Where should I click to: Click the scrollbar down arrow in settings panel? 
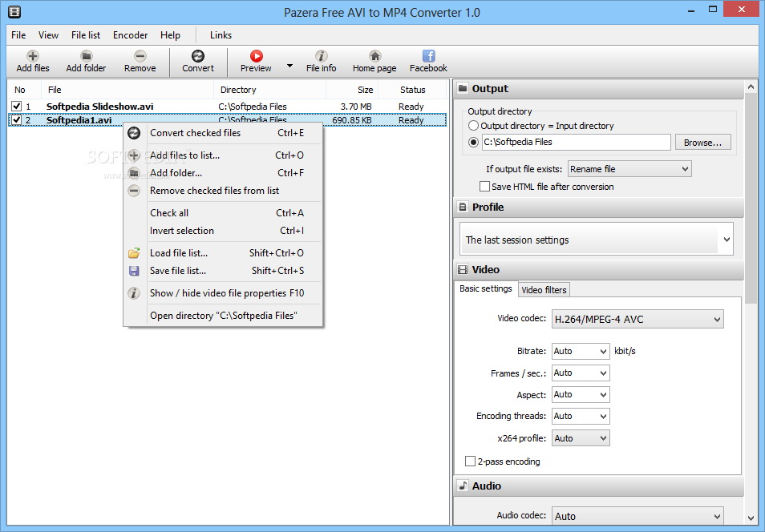pos(751,518)
